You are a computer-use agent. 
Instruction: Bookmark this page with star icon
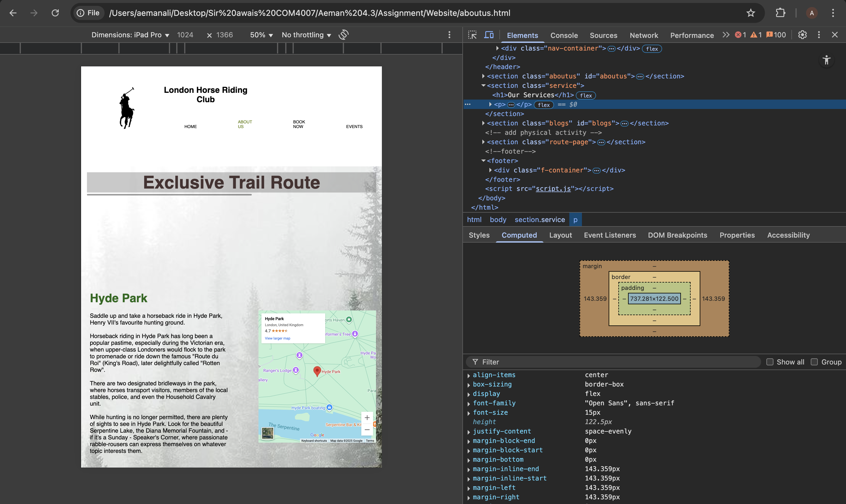(751, 13)
